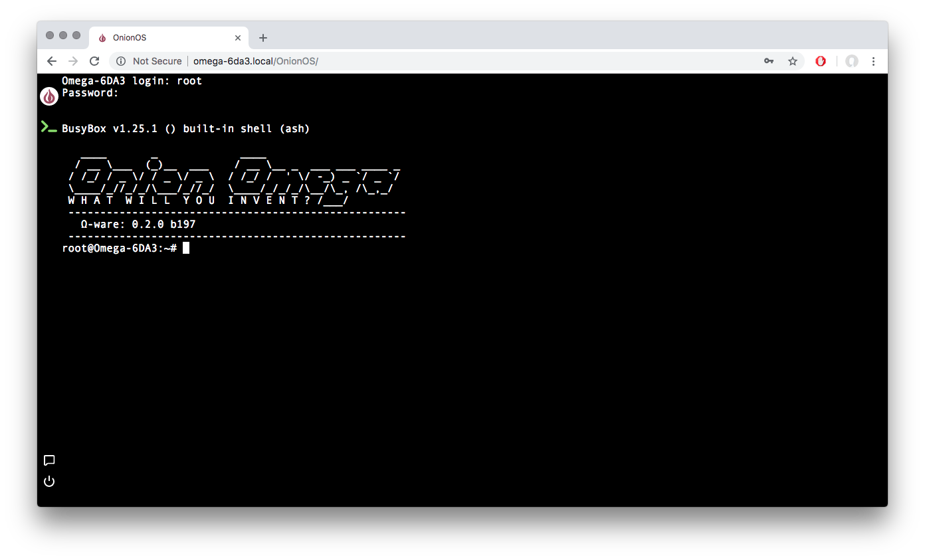Image resolution: width=925 pixels, height=560 pixels.
Task: Open the browser profile avatar icon
Action: 852,60
